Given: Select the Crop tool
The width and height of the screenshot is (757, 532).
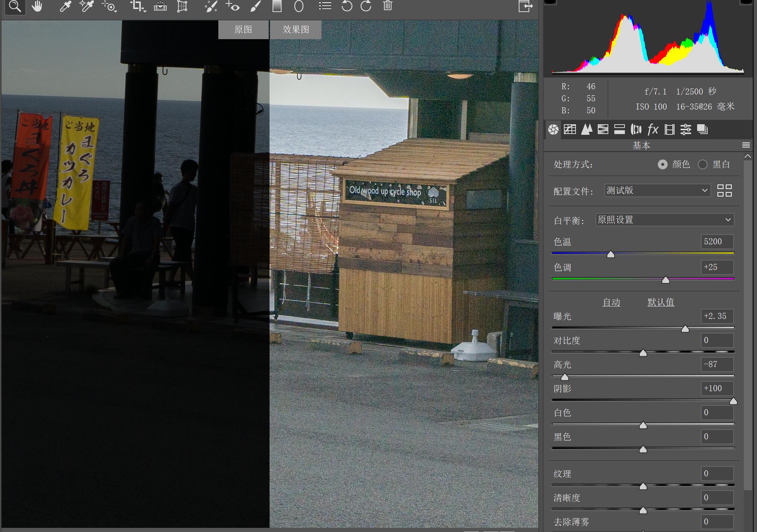Looking at the screenshot, I should click(137, 6).
